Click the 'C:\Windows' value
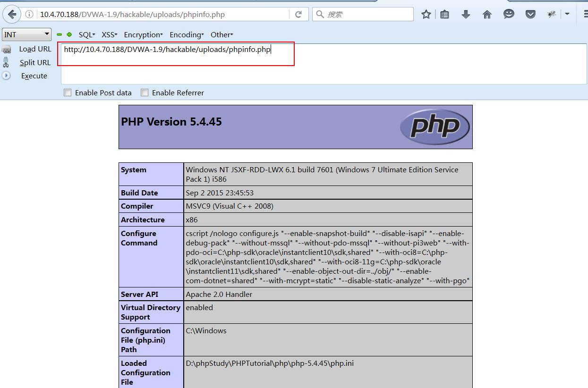 click(206, 331)
